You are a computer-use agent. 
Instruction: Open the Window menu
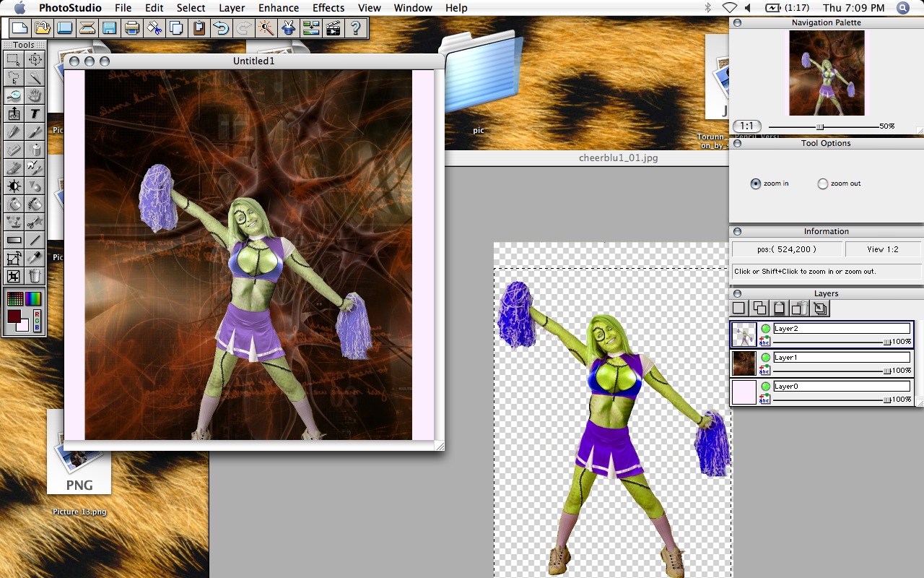pyautogui.click(x=413, y=8)
